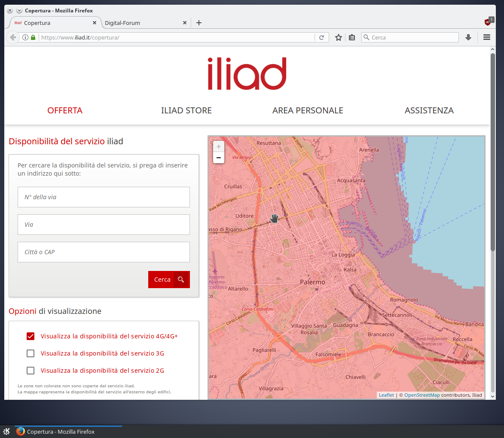Enable 2G service availability checkbox
This screenshot has height=438, width=504.
coord(31,371)
